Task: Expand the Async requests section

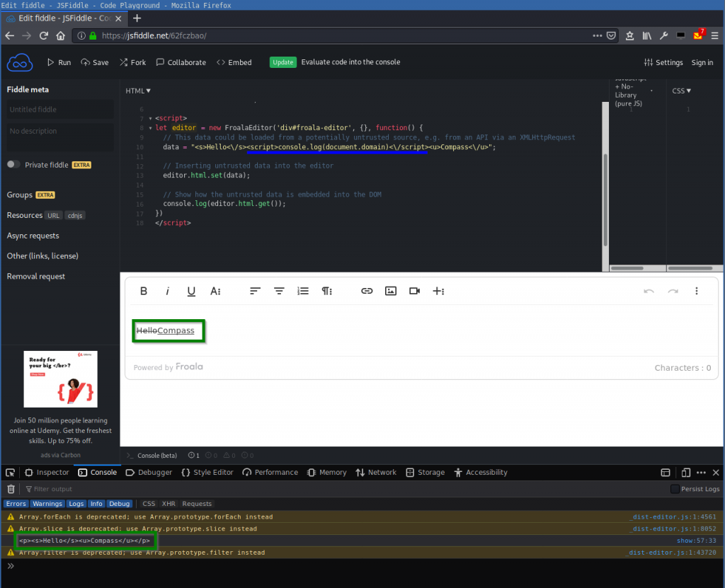Action: 33,236
